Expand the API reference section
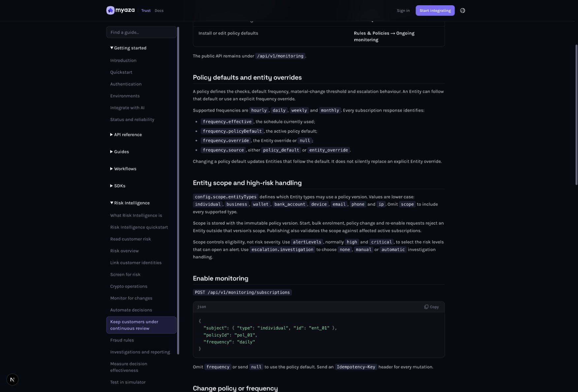Image resolution: width=578 pixels, height=392 pixels. click(112, 135)
